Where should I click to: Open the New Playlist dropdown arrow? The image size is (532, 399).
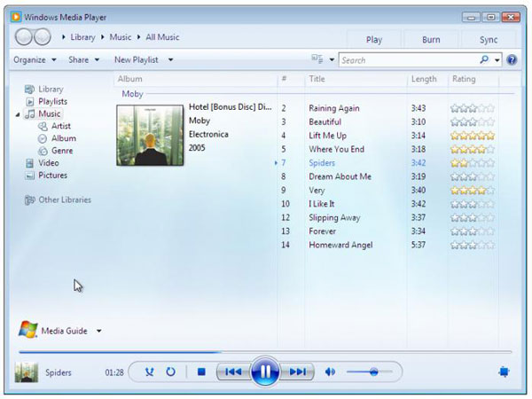(x=170, y=59)
